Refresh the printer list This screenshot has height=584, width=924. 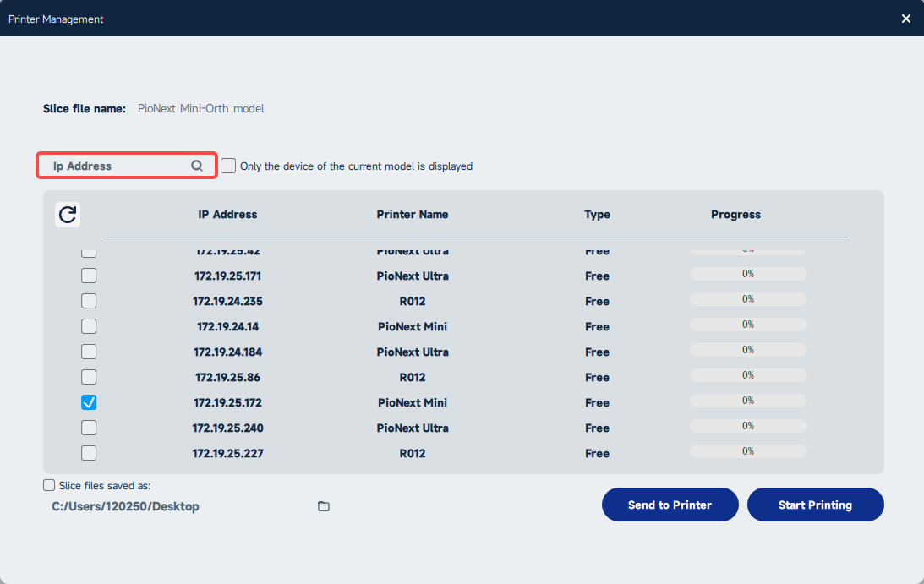click(x=68, y=215)
